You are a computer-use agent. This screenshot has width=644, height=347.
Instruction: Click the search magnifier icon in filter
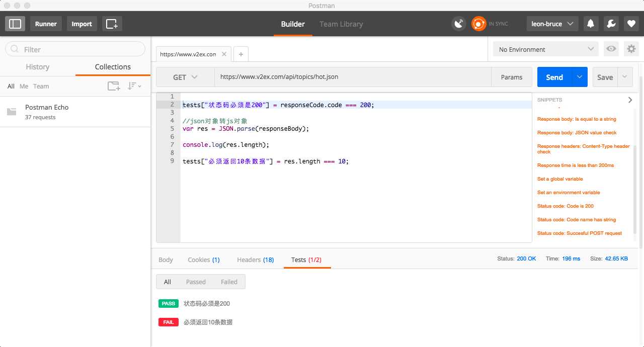coord(15,49)
